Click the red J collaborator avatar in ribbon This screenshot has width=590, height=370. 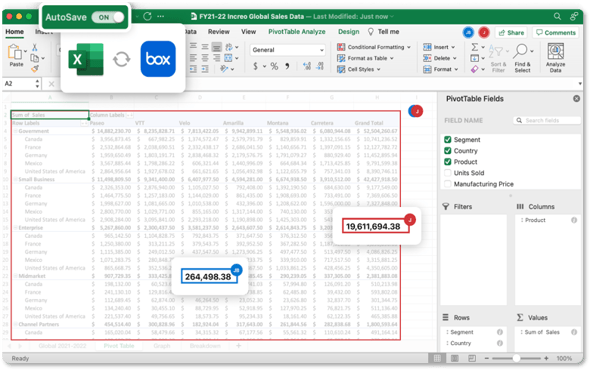pos(484,33)
